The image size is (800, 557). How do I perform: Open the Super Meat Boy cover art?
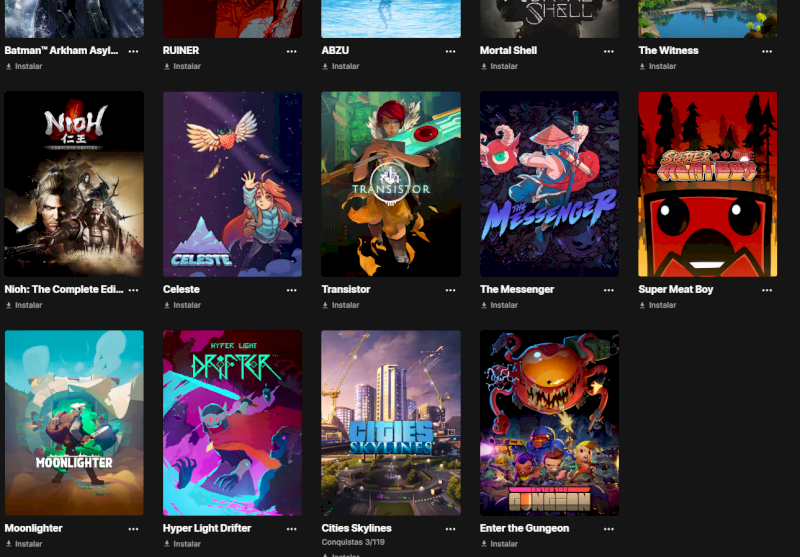(x=708, y=184)
